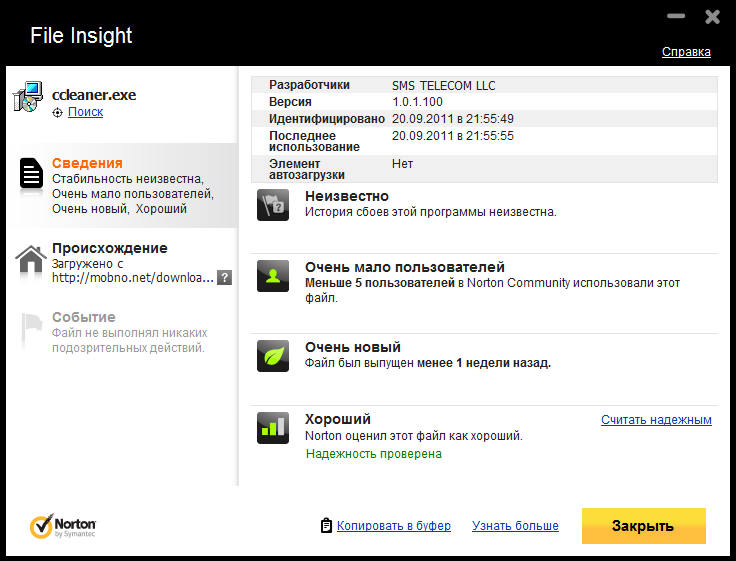Image resolution: width=736 pixels, height=561 pixels.
Task: Click the http://mobno.net/downloa... URL text
Action: tap(133, 277)
